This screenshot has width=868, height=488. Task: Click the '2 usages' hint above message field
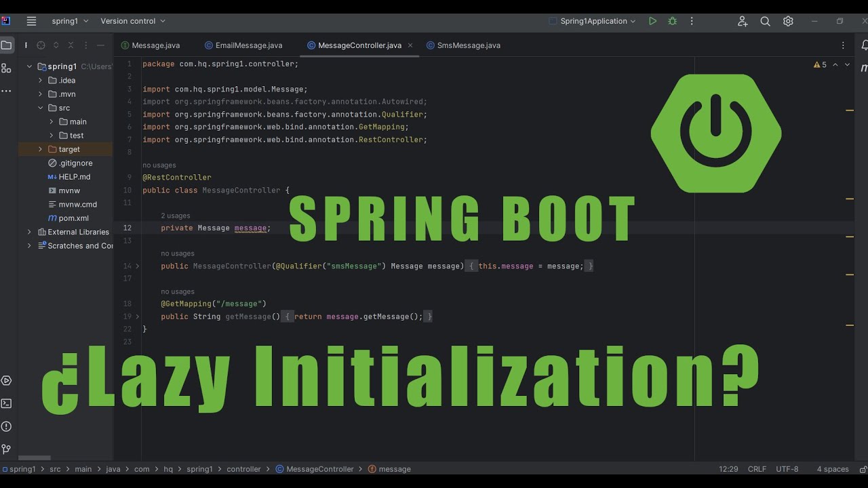pos(176,216)
